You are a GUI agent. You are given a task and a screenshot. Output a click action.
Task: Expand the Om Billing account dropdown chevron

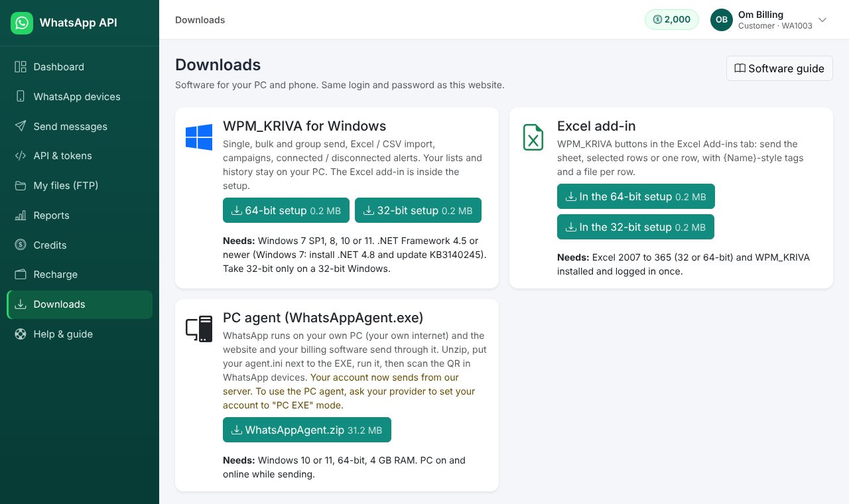822,20
